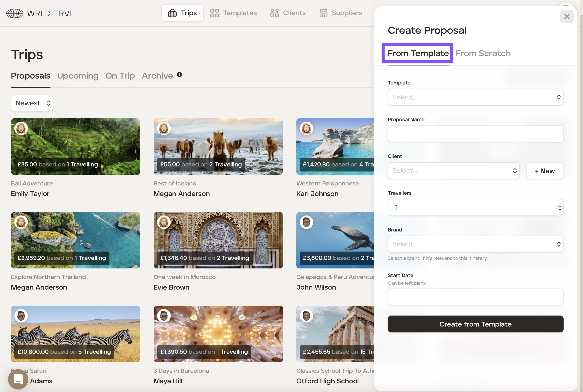Click the + New client button
583x392 pixels.
(x=545, y=171)
